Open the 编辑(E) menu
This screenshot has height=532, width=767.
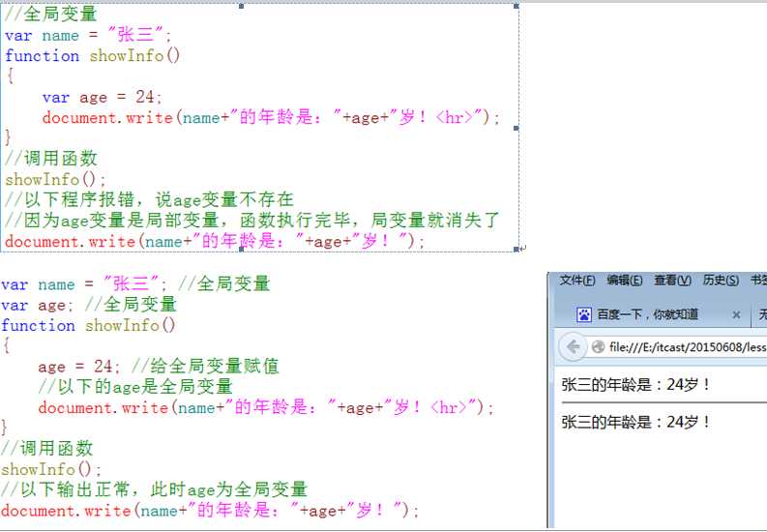624,281
